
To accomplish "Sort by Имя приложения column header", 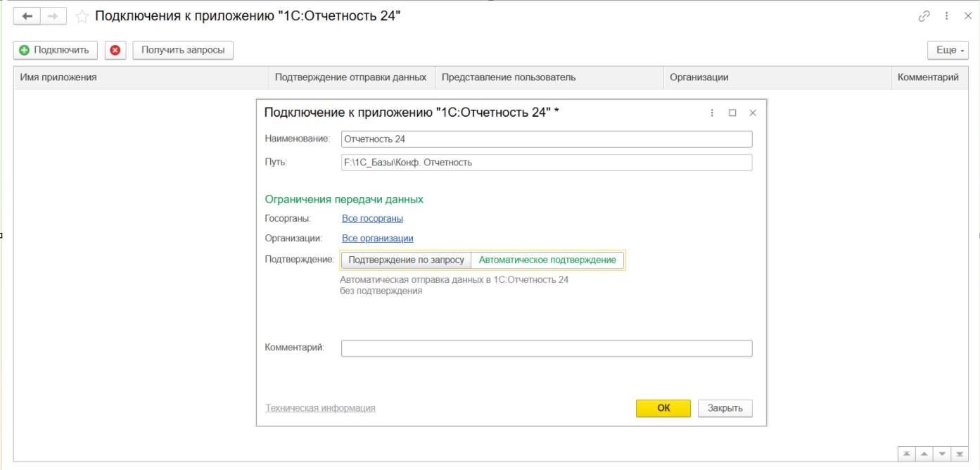I will click(x=141, y=77).
